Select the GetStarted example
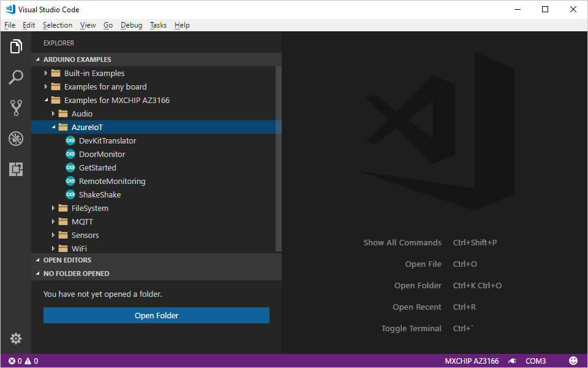The height and width of the screenshot is (368, 588). click(x=156, y=168)
